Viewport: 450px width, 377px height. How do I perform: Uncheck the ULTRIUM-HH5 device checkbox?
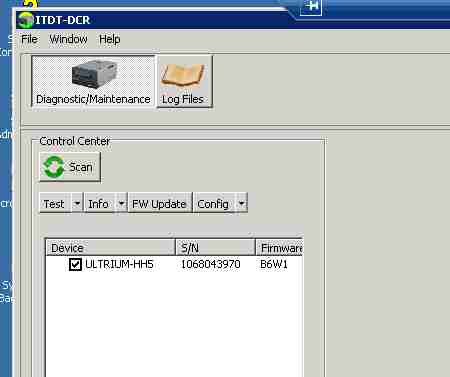[75, 264]
